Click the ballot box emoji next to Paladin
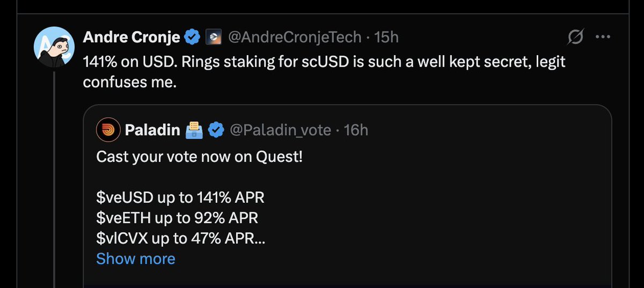This screenshot has width=644, height=288. pos(194,130)
